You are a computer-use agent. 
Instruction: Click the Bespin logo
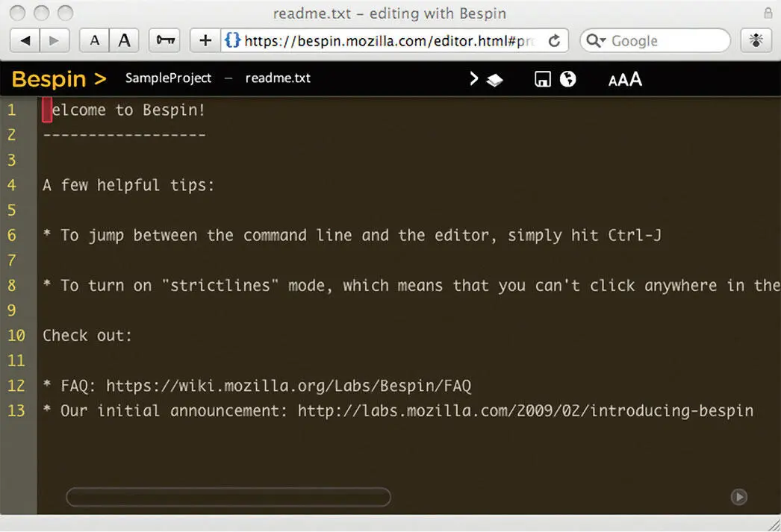[x=59, y=78]
